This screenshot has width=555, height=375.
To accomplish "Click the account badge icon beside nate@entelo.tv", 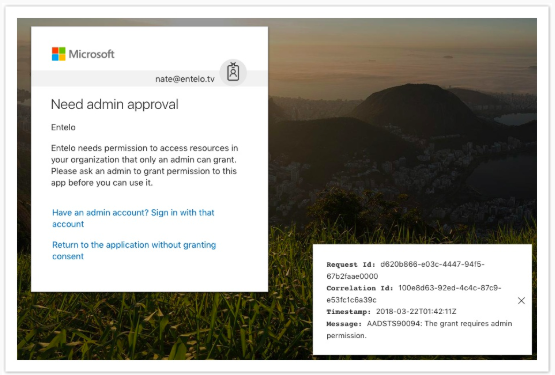I will tap(233, 73).
